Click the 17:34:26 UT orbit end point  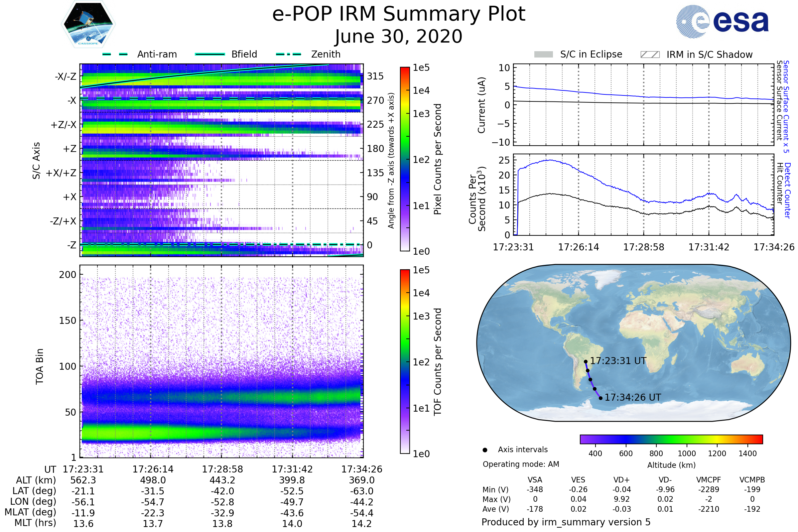[600, 398]
